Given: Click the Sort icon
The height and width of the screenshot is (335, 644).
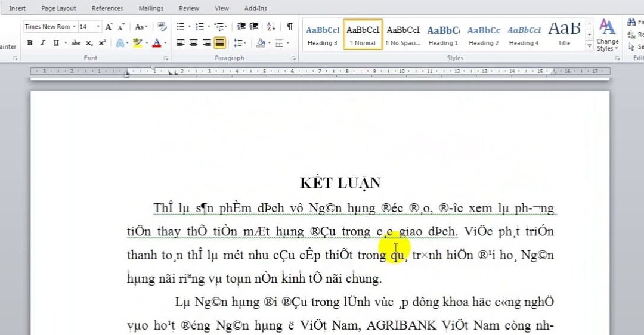Looking at the screenshot, I should [x=271, y=27].
